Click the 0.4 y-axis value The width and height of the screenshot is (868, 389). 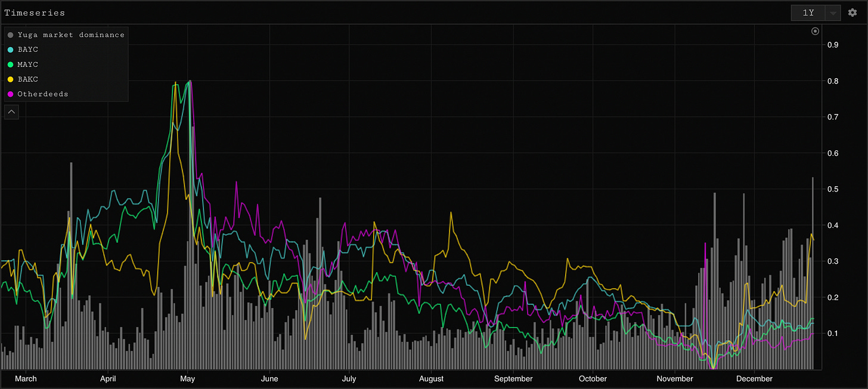(x=832, y=226)
